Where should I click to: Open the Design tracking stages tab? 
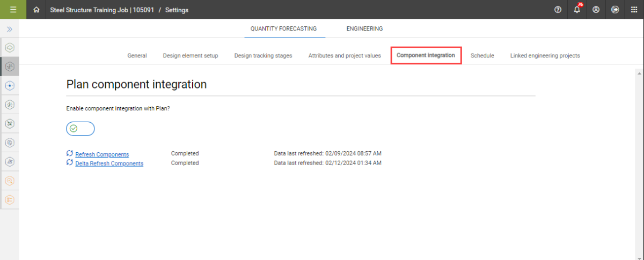263,56
